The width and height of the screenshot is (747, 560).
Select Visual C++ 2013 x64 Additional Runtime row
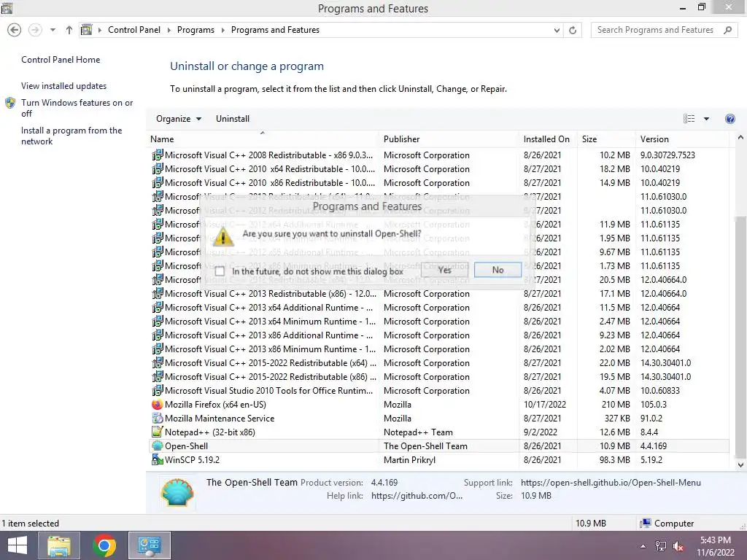(438, 308)
